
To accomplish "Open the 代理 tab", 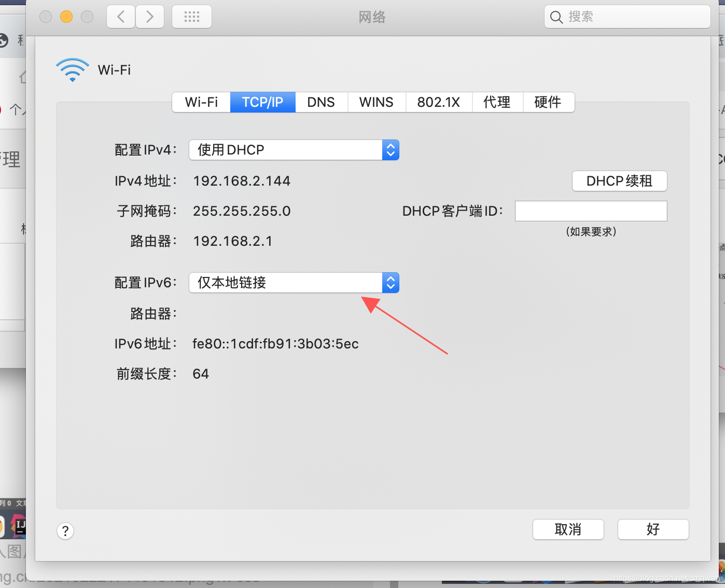I will [x=497, y=102].
